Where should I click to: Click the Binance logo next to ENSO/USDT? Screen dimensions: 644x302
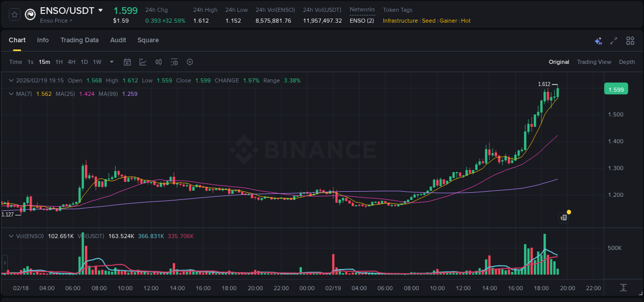[x=29, y=14]
